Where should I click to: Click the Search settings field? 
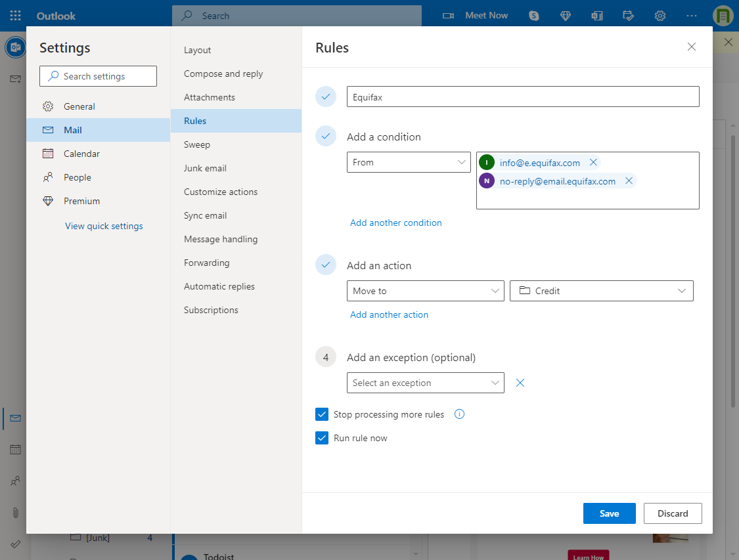[98, 76]
